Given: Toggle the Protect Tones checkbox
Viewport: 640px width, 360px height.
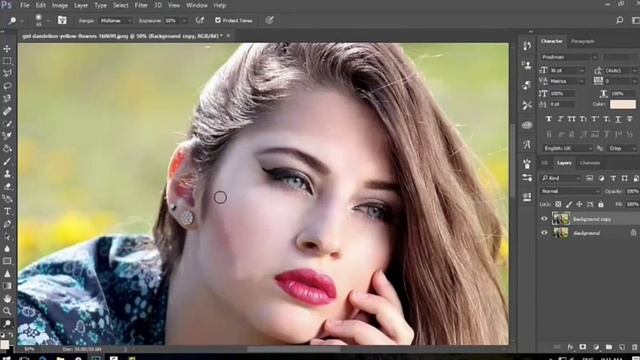Looking at the screenshot, I should click(x=218, y=20).
